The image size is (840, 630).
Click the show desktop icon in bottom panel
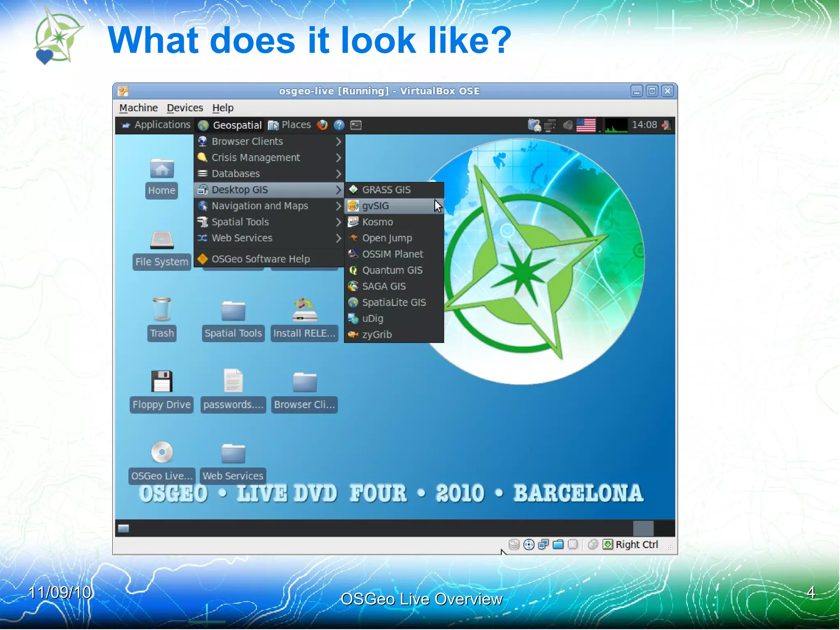(x=123, y=528)
